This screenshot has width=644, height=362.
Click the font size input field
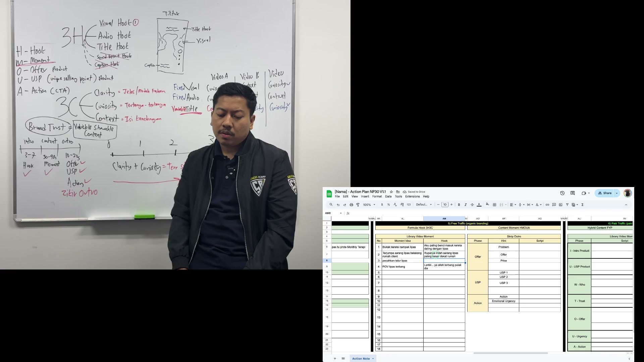click(445, 204)
